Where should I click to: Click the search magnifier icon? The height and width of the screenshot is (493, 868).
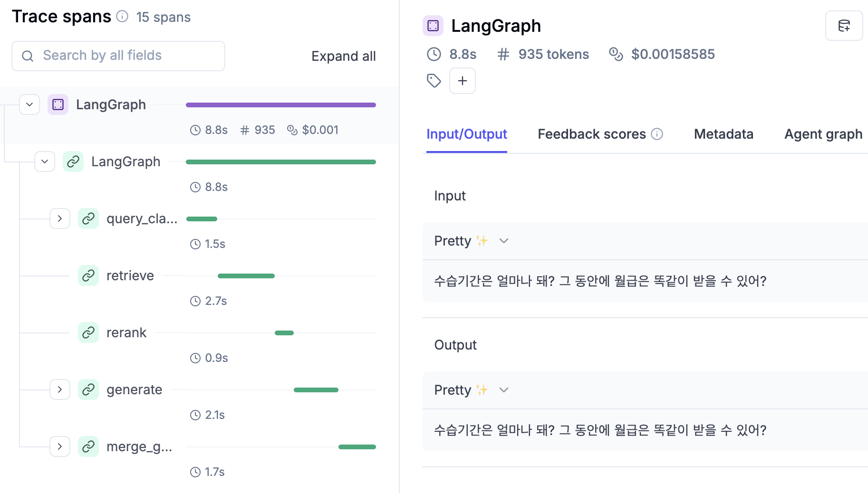click(x=28, y=56)
